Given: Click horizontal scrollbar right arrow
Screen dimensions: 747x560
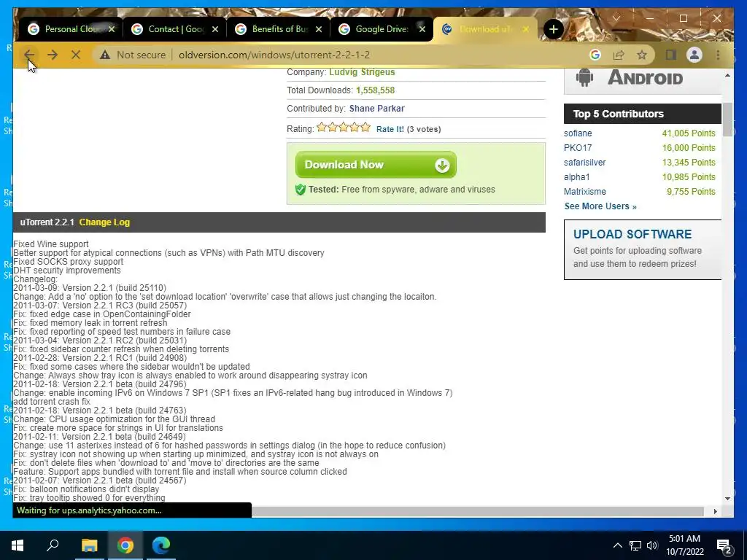Looking at the screenshot, I should pos(715,511).
